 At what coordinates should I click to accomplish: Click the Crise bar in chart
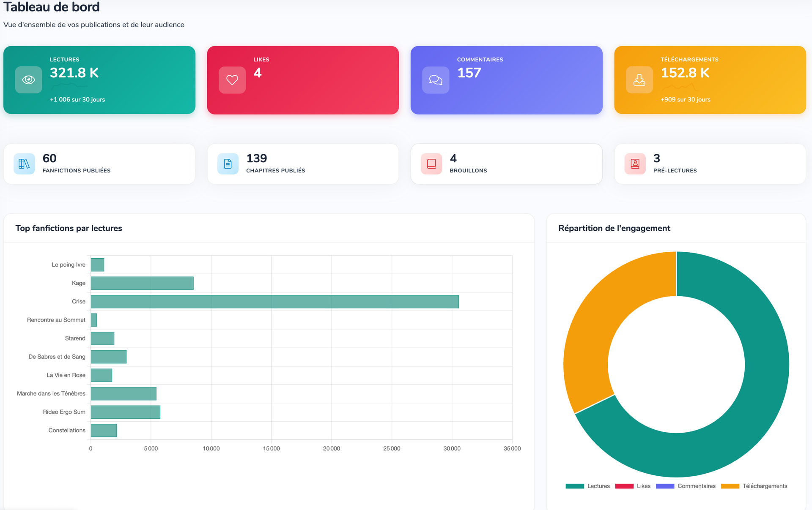coord(275,302)
